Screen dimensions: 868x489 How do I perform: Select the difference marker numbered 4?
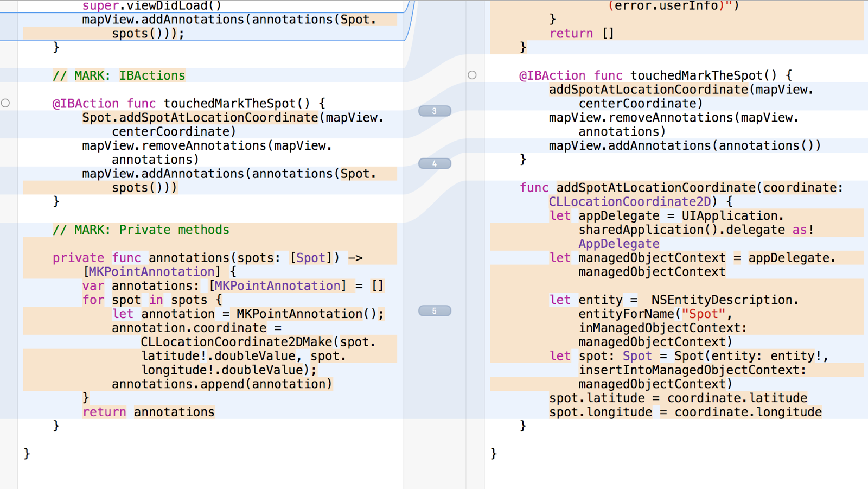coord(435,163)
